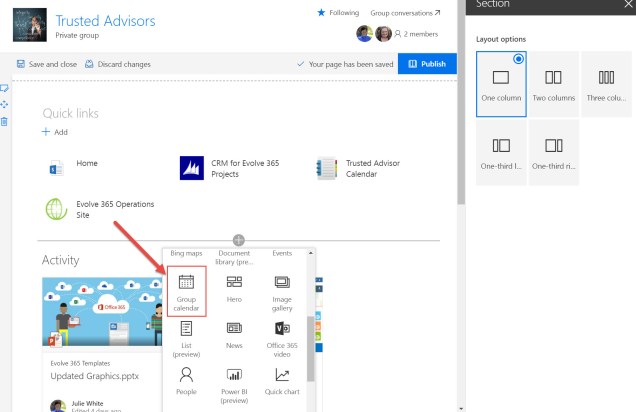Pick the Three columns layout

tap(606, 82)
